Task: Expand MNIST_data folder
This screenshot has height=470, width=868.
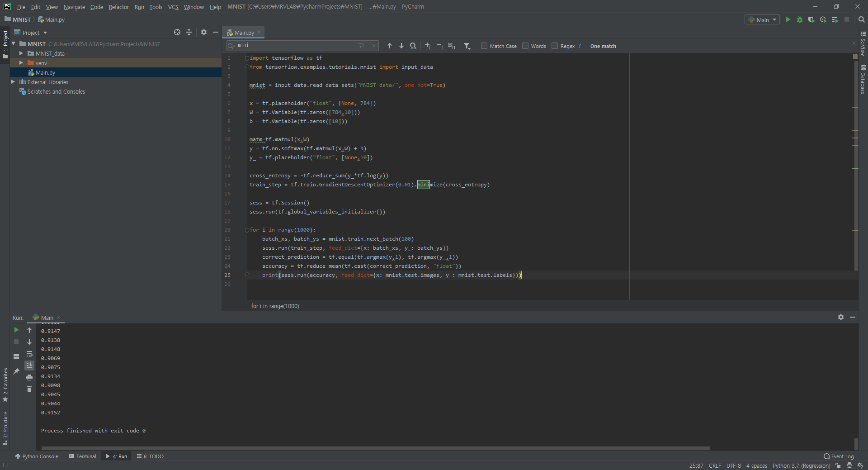Action: pyautogui.click(x=21, y=53)
